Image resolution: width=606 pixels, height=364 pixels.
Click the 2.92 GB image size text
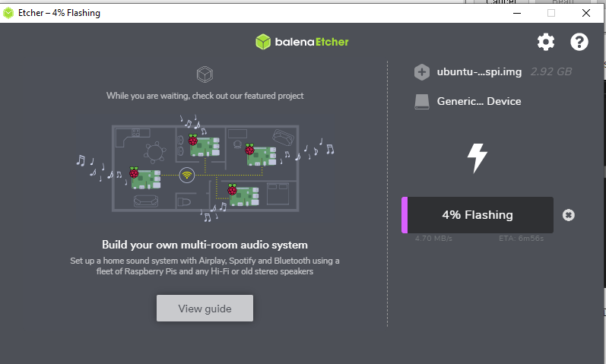pyautogui.click(x=550, y=72)
